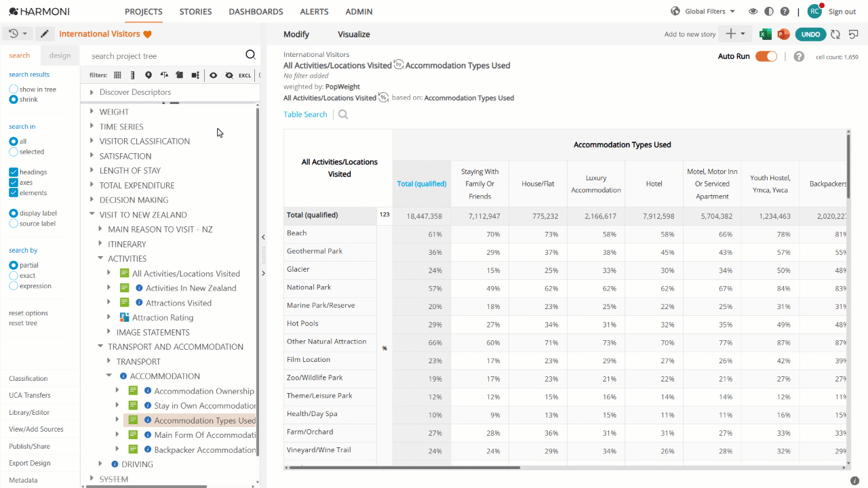Screen dimensions: 868x488
Task: Open the STORIES menu
Action: pos(196,12)
